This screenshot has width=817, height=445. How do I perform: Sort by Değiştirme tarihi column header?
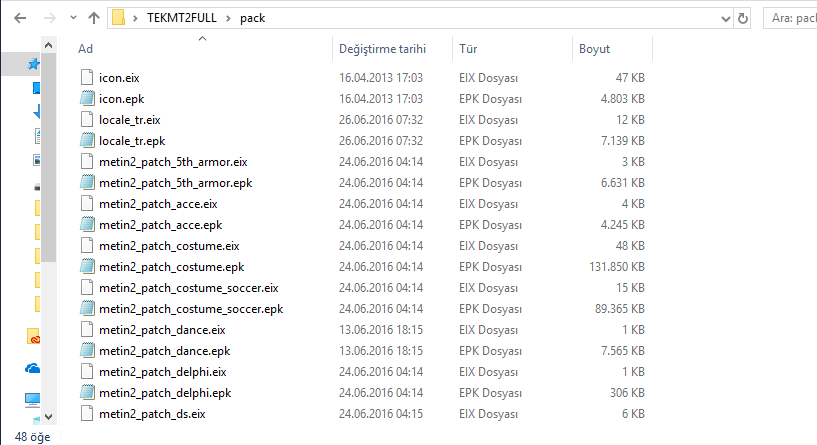(x=382, y=49)
